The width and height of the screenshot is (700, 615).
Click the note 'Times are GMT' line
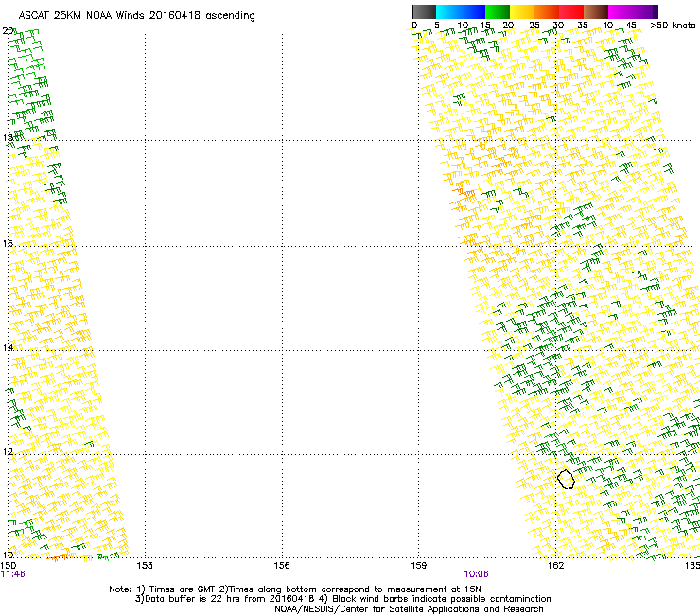[295, 589]
